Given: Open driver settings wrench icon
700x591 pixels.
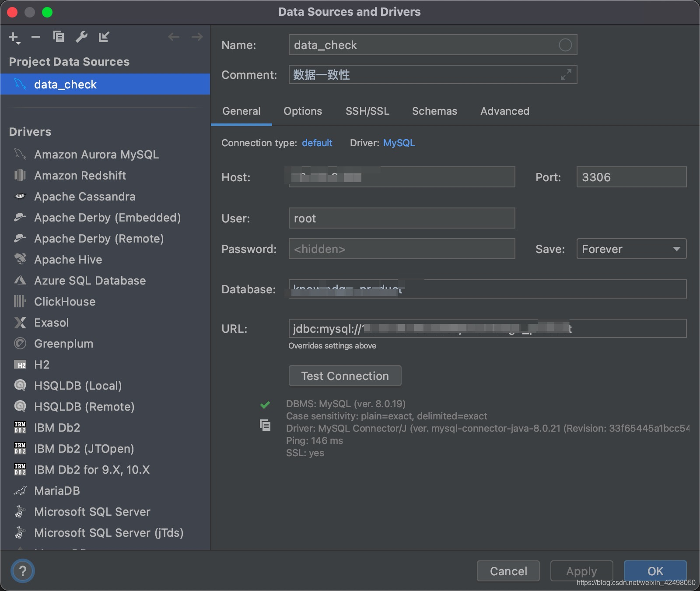Looking at the screenshot, I should [x=81, y=37].
